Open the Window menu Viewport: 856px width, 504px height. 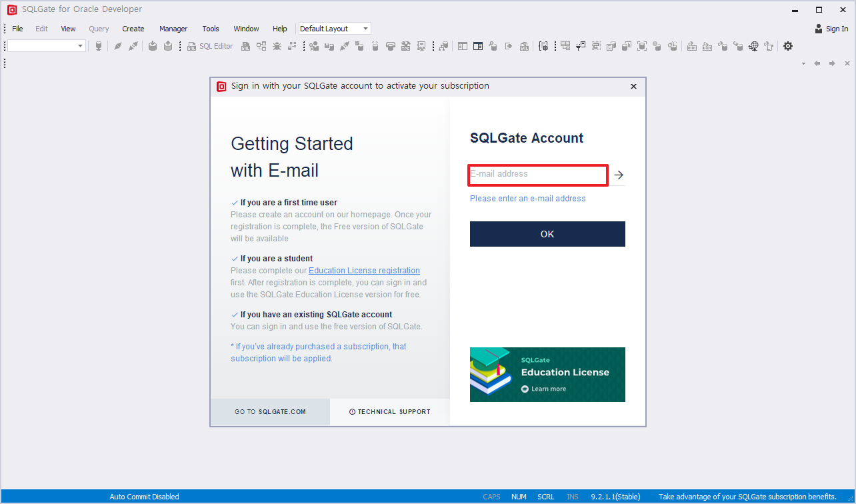(246, 29)
